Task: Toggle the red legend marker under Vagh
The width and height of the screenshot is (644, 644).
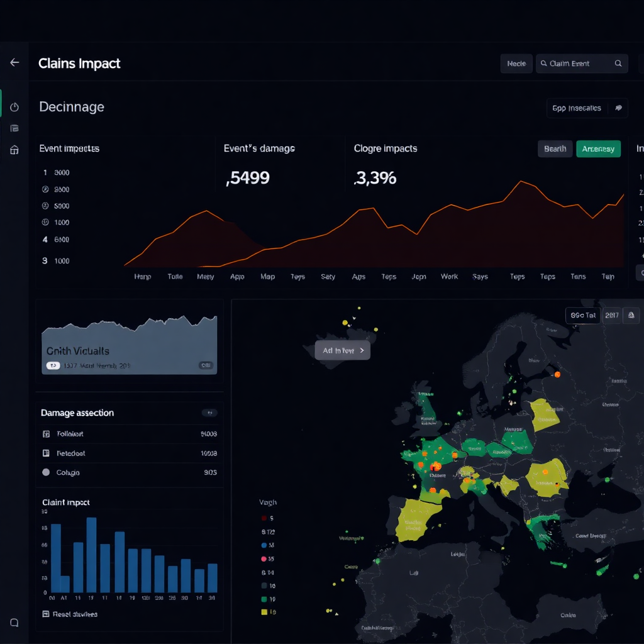Action: tap(263, 518)
